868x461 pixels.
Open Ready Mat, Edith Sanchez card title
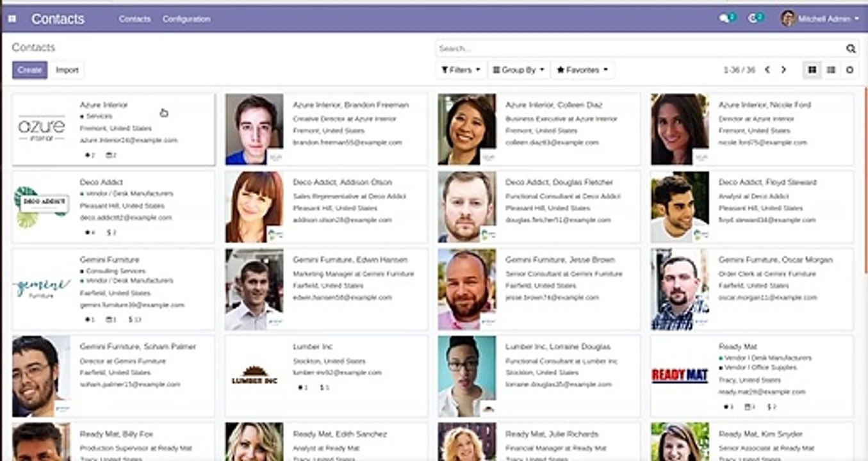[x=340, y=434]
